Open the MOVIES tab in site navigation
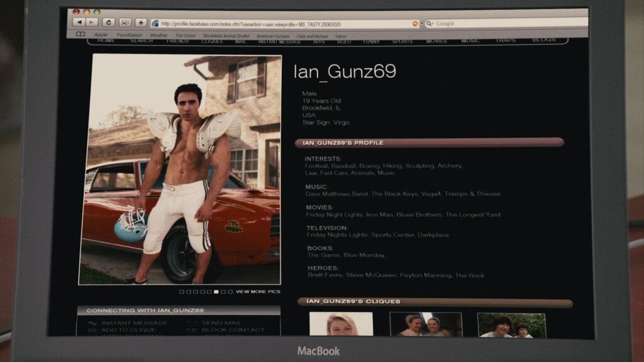This screenshot has height=362, width=644. tap(436, 41)
